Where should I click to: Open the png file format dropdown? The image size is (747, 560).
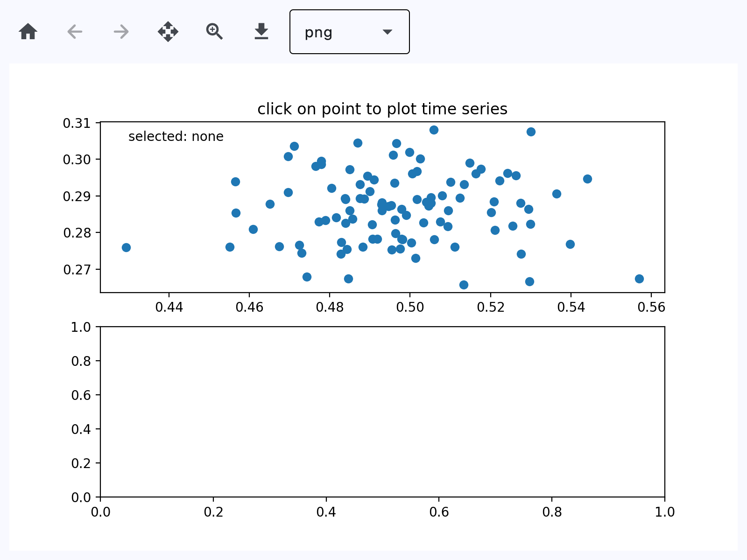click(x=349, y=32)
